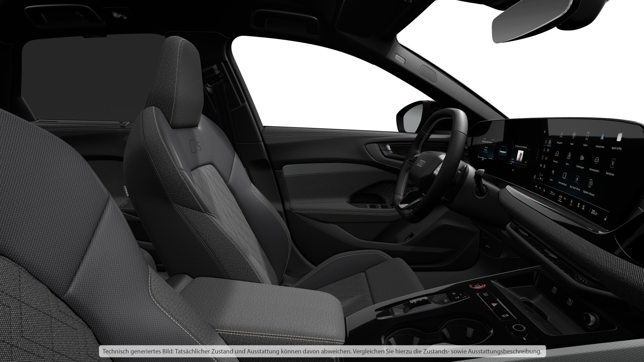
Task: Tap the Bluetooth iPhone icon
Action: point(577,179)
